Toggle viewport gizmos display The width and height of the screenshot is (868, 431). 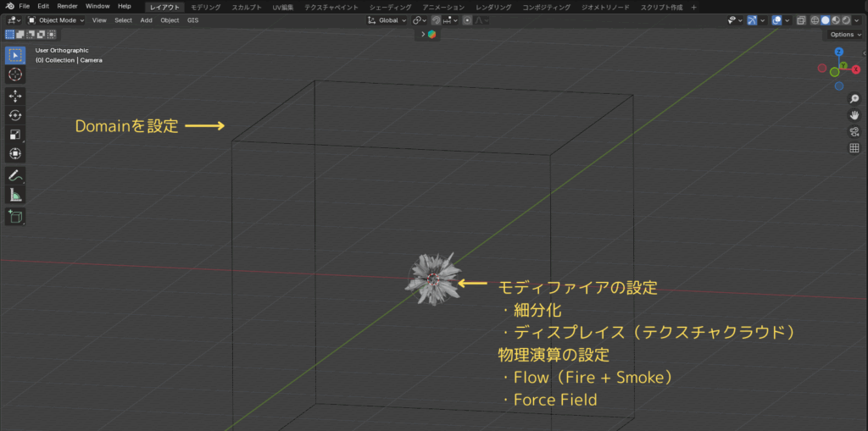pyautogui.click(x=752, y=20)
